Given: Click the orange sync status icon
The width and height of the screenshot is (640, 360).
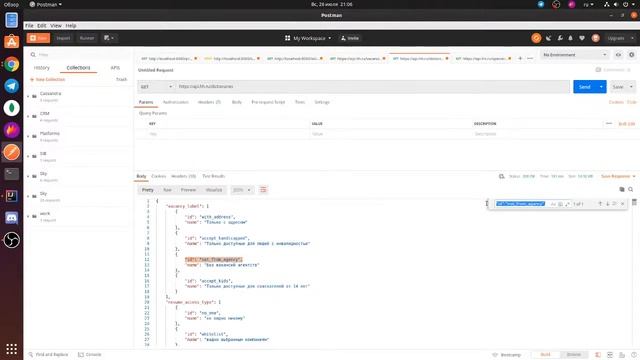Looking at the screenshot, I should pos(536,38).
